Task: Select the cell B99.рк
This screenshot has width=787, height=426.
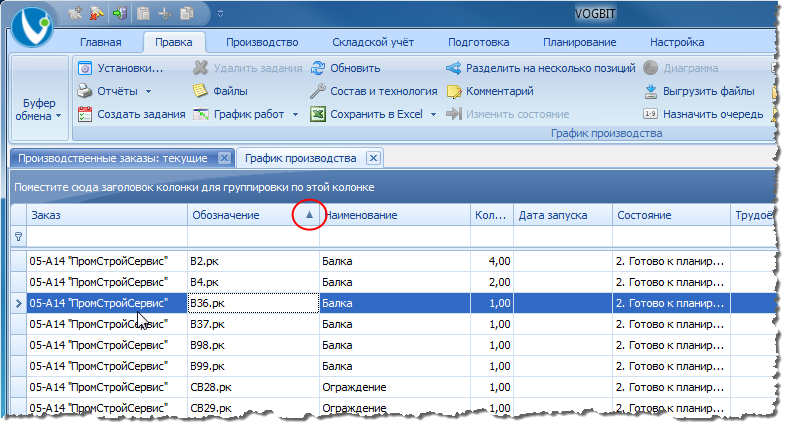Action: point(253,366)
